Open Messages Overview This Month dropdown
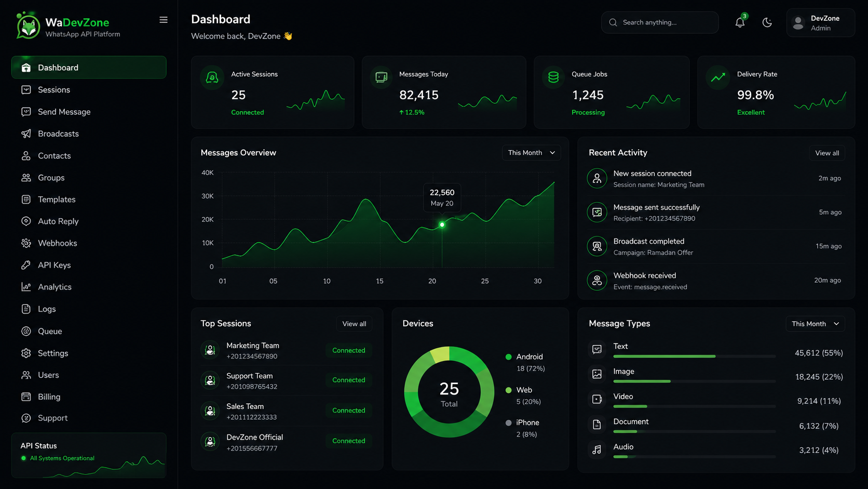Screen dimensions: 868x489 pyautogui.click(x=532, y=153)
